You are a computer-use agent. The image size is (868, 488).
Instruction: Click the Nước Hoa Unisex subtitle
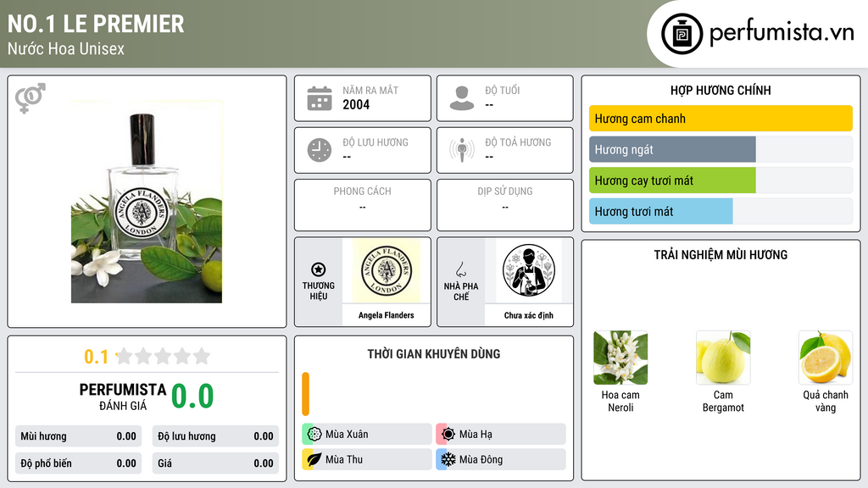click(x=66, y=48)
